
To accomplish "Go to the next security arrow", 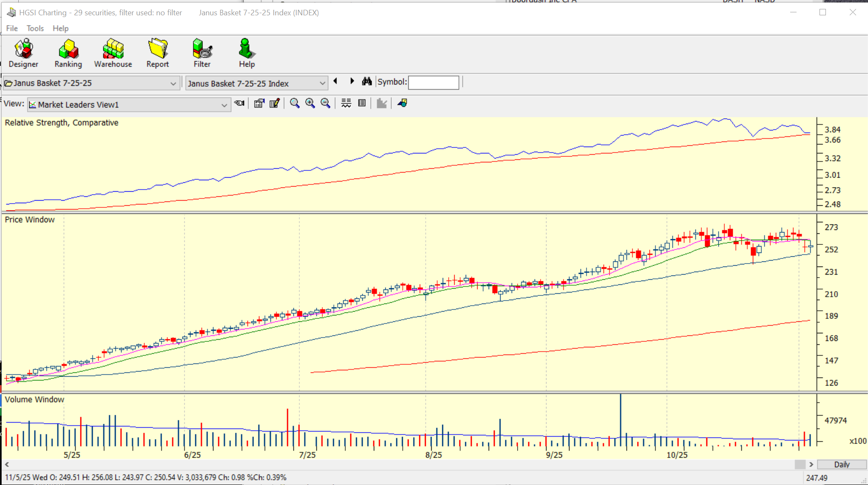I will 352,81.
